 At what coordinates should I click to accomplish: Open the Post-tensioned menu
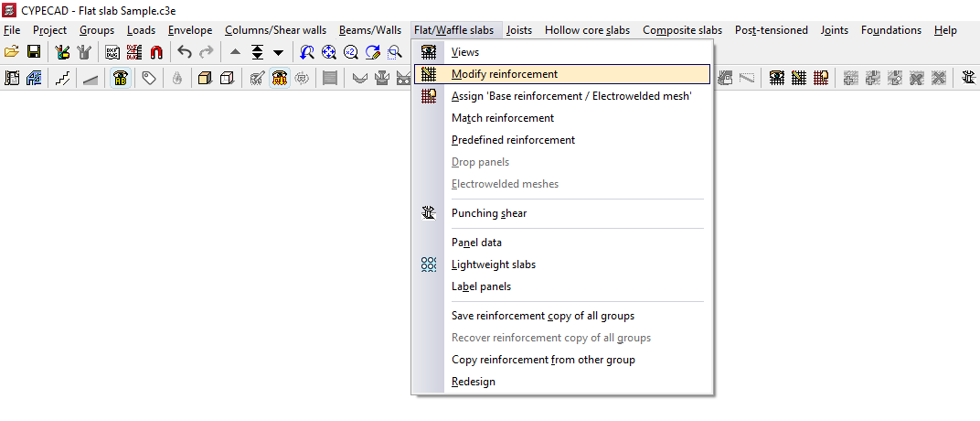point(772,30)
